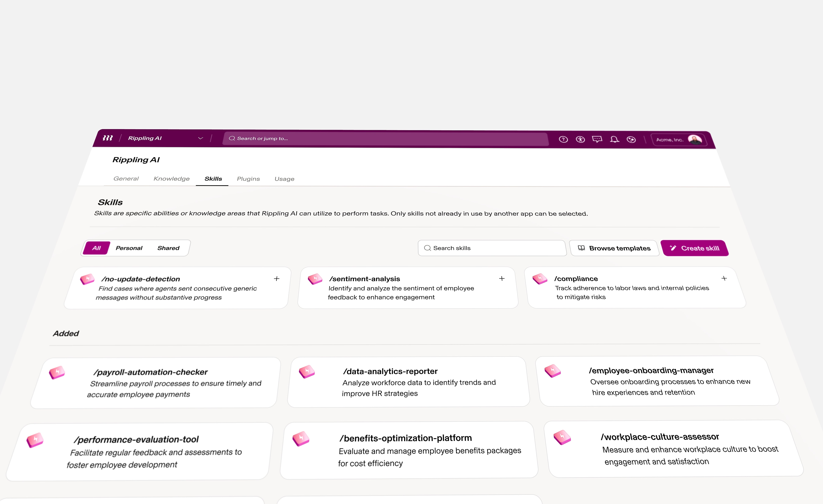This screenshot has height=504, width=823.
Task: Select the Personal filter toggle
Action: coord(129,248)
